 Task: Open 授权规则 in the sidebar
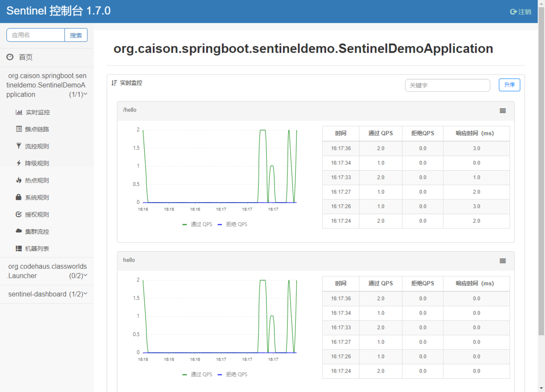[37, 215]
